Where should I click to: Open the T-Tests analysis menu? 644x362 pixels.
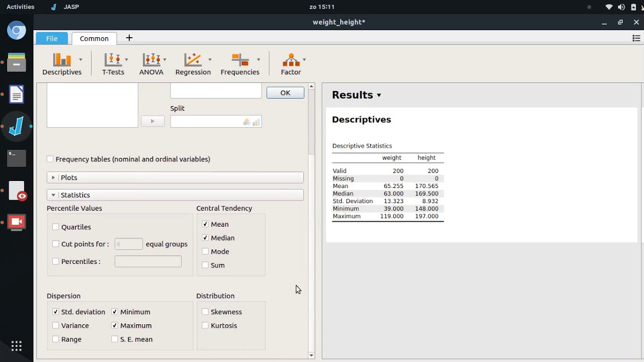click(x=113, y=64)
